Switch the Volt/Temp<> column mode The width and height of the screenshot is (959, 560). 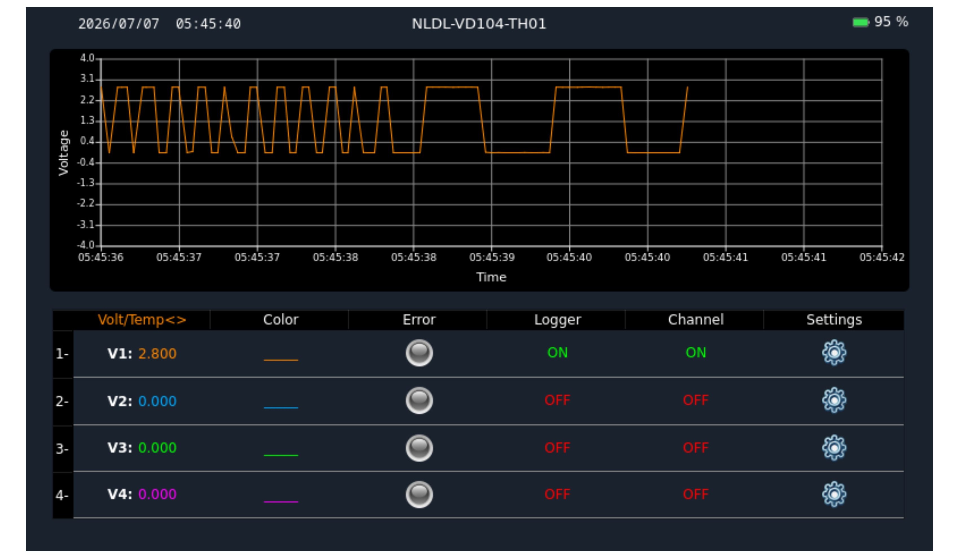pos(142,320)
